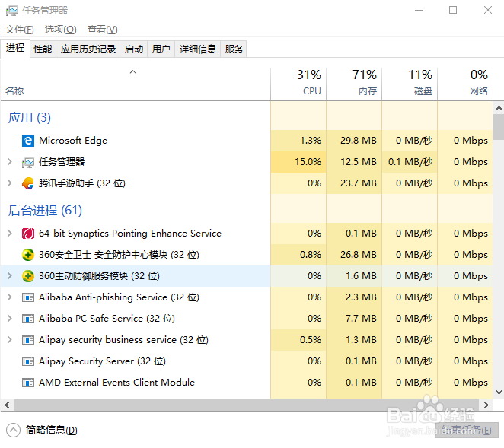This screenshot has width=504, height=448.
Task: Maximize the Task Manager window
Action: 453,11
